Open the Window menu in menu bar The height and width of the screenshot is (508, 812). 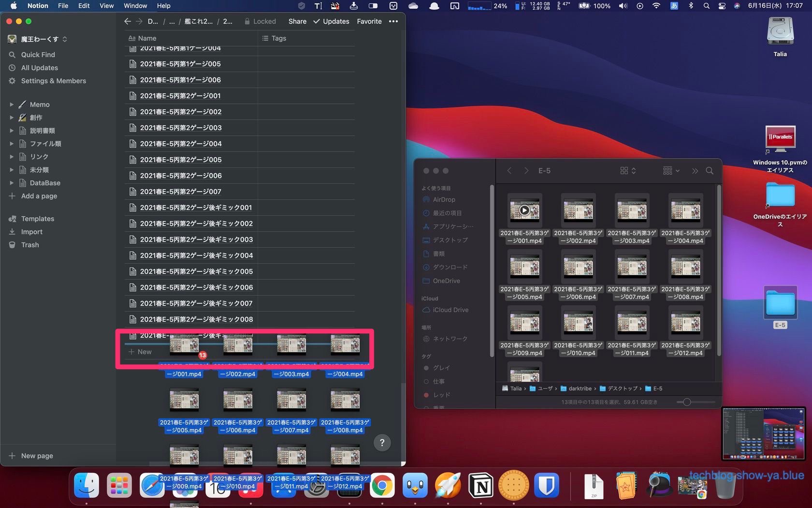(135, 6)
